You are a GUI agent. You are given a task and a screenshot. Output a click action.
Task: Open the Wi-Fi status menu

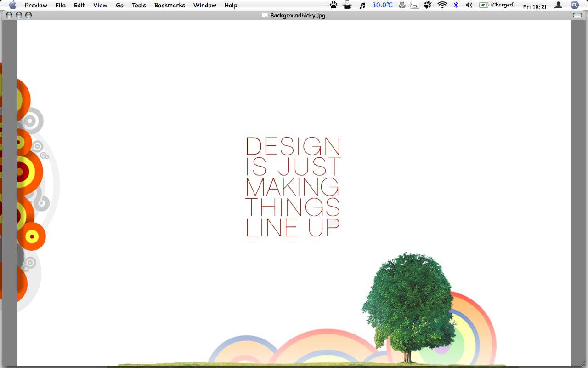(442, 5)
